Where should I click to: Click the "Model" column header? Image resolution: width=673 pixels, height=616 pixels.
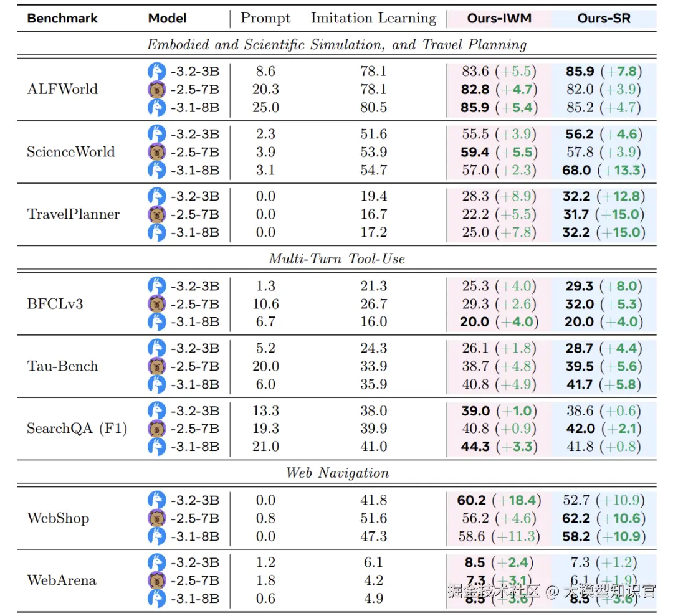(x=168, y=19)
